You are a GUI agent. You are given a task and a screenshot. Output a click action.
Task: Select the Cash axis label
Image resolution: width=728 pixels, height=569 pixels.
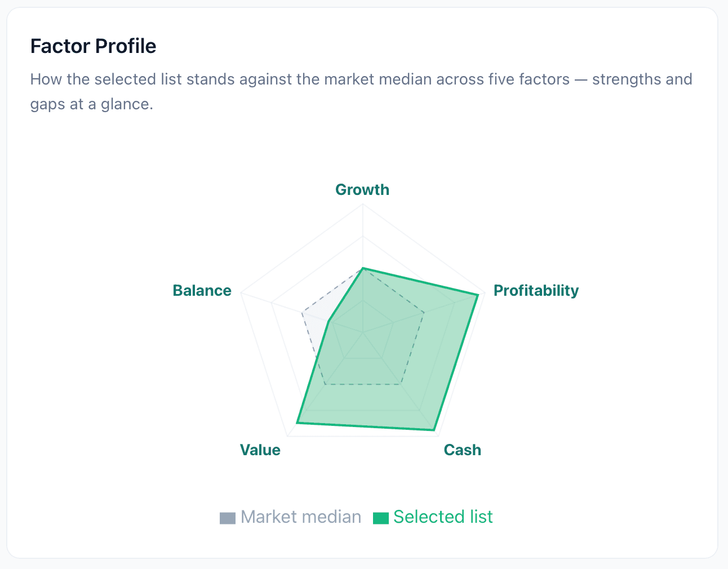pyautogui.click(x=463, y=450)
